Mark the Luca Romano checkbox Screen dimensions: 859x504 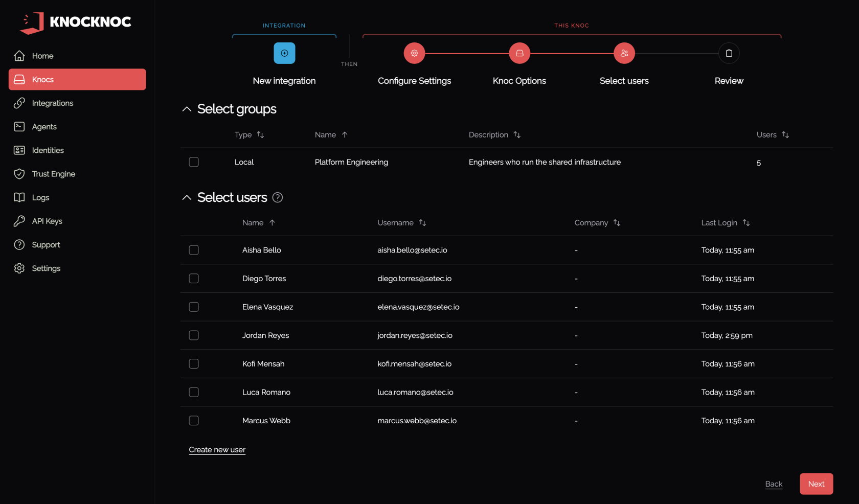click(x=194, y=392)
